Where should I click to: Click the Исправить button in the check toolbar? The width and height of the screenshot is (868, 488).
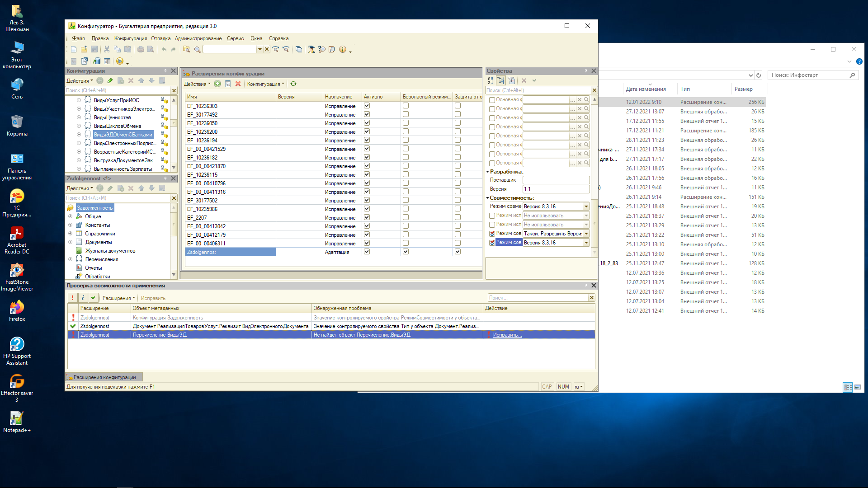153,298
